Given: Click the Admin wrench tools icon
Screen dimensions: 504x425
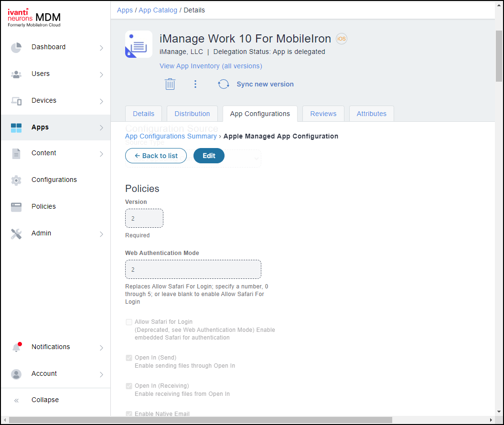Looking at the screenshot, I should 16,234.
